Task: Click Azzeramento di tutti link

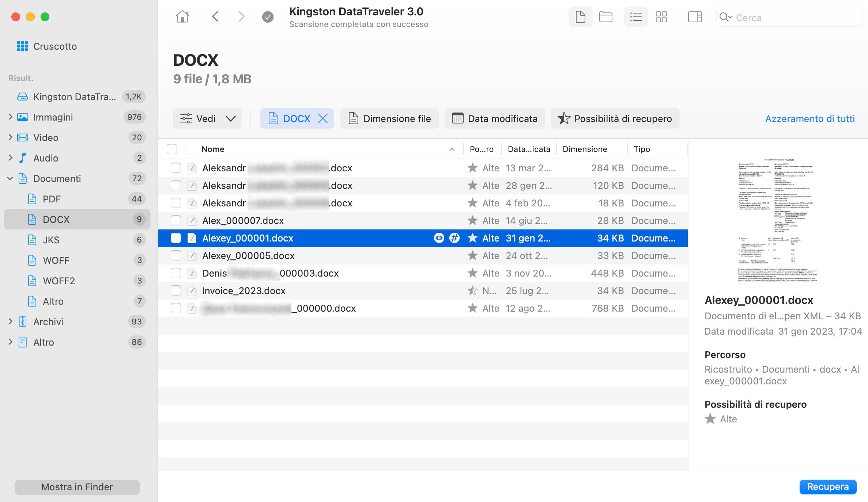Action: click(x=810, y=119)
